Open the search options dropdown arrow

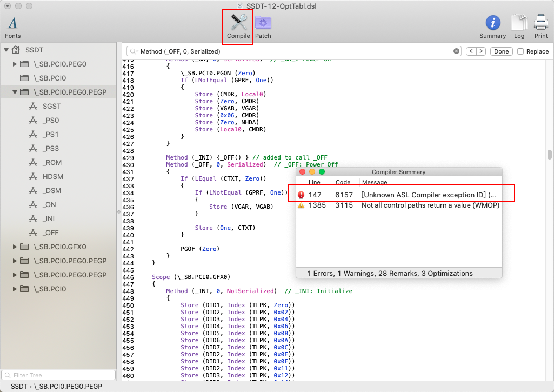(x=137, y=51)
